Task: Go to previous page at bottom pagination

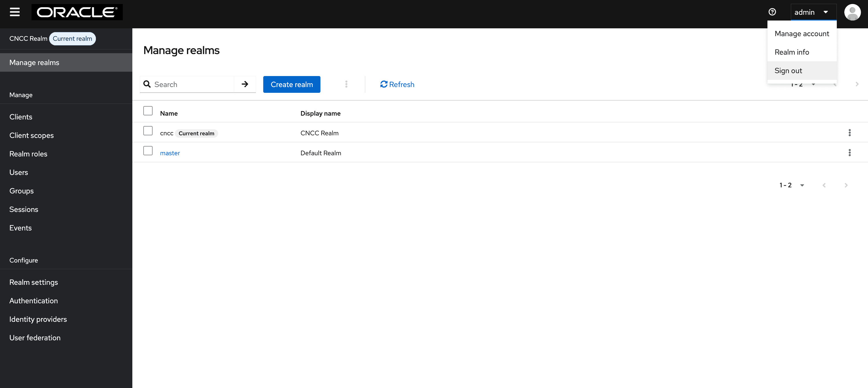Action: (824, 185)
